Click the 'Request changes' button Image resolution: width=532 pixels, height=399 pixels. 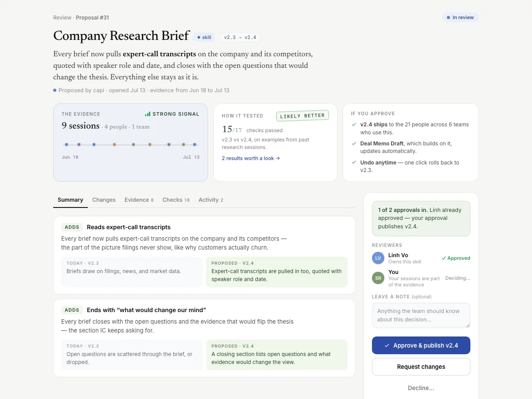pos(421,367)
